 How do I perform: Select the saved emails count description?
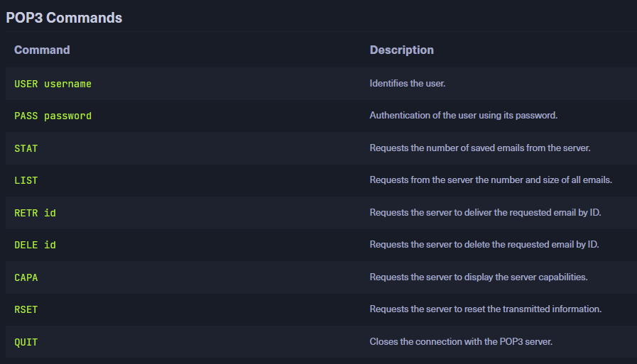(x=479, y=148)
